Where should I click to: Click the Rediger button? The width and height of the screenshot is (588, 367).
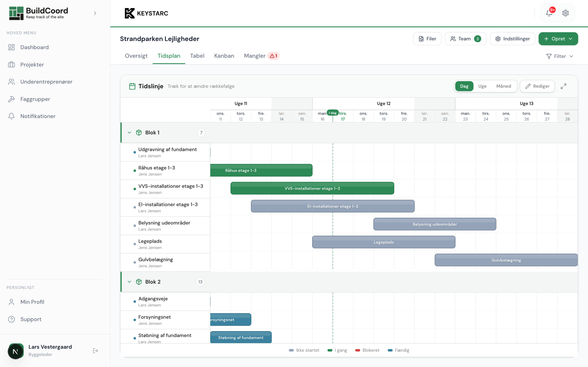tap(537, 86)
